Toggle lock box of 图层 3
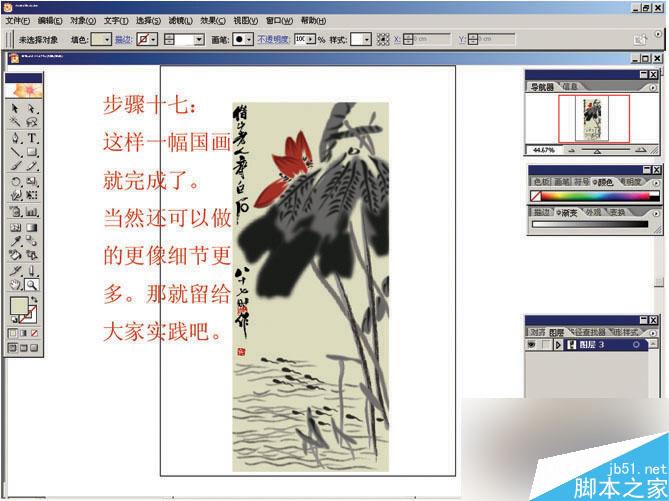 [545, 344]
